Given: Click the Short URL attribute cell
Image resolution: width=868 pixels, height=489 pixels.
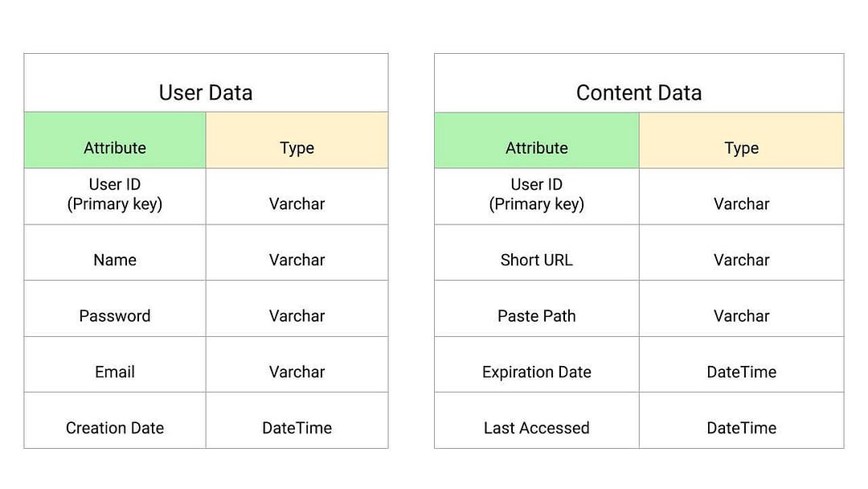Looking at the screenshot, I should click(537, 260).
